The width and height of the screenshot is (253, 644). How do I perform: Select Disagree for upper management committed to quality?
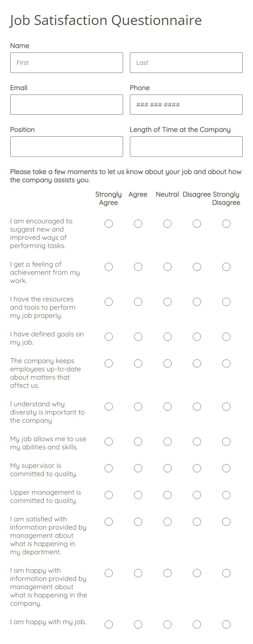point(197,495)
